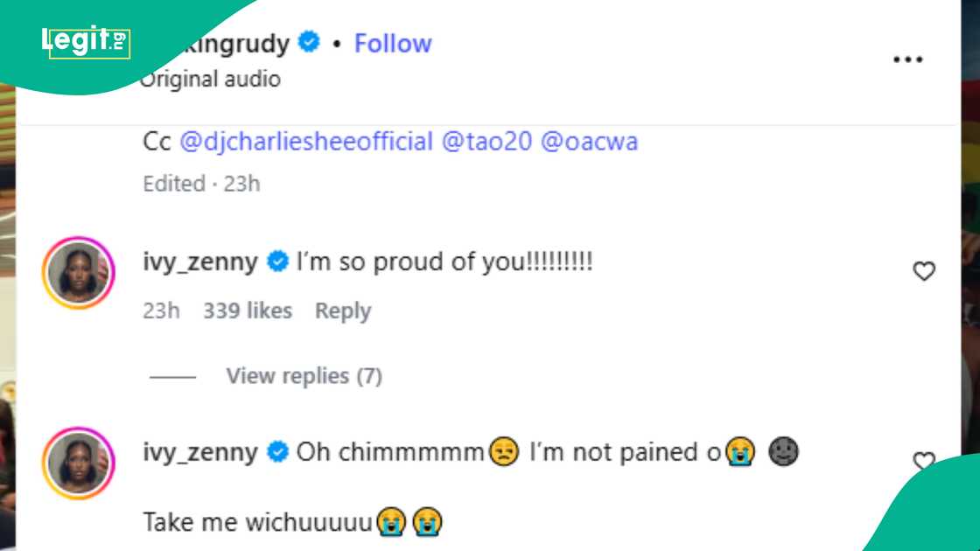This screenshot has height=551, width=980.
Task: Click 339 likes on ivy_zenny's comment
Action: click(246, 310)
